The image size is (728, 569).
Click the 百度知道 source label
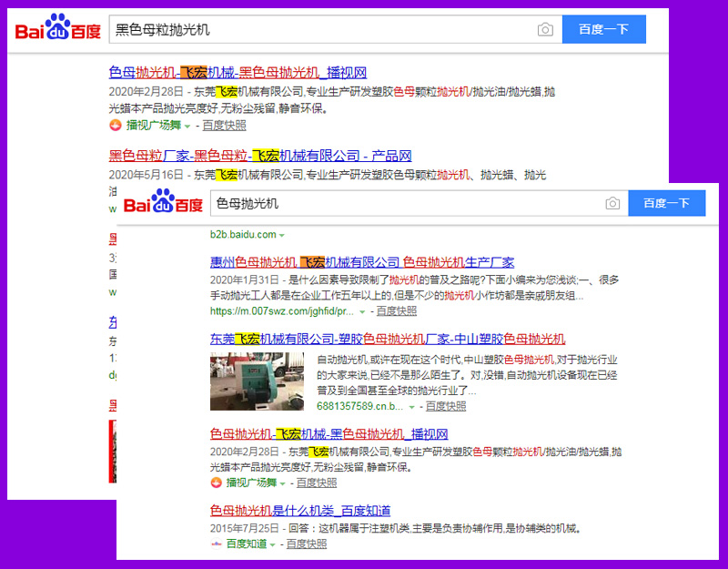[247, 544]
